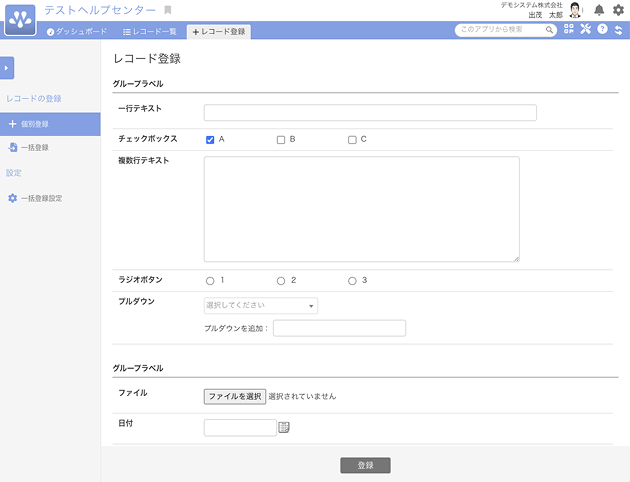Click the swap arrows icon in toolbar
The height and width of the screenshot is (482, 630).
(x=618, y=30)
